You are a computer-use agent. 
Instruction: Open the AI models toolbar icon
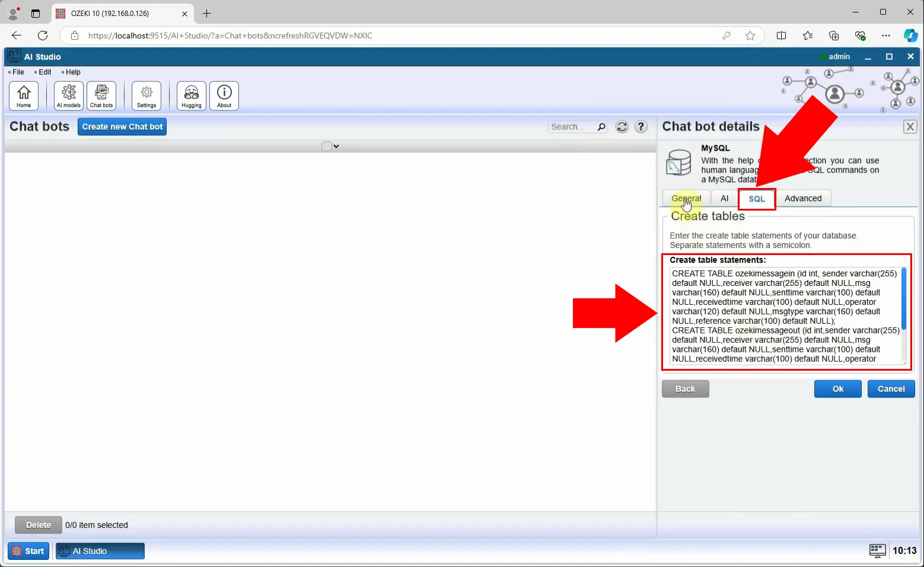tap(69, 96)
